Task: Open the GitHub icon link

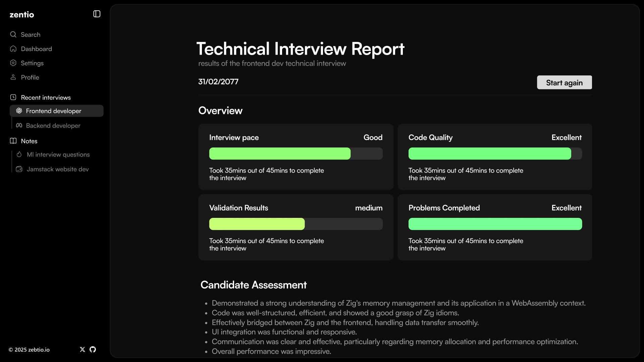Action: tap(93, 350)
